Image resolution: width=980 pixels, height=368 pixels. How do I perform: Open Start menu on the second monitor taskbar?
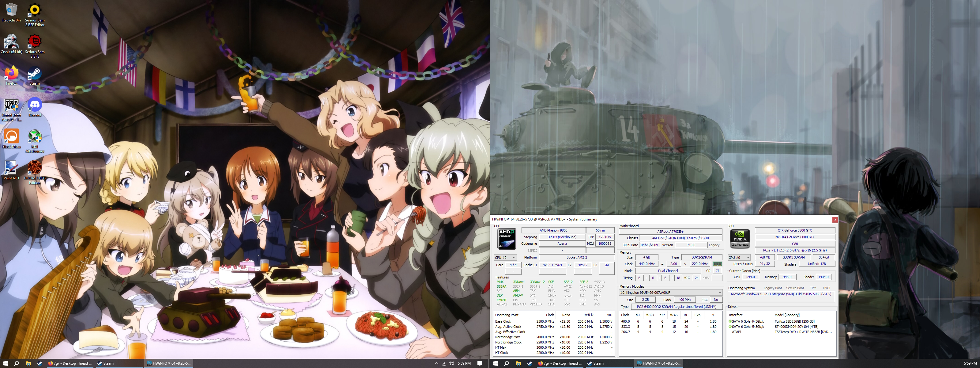point(495,363)
